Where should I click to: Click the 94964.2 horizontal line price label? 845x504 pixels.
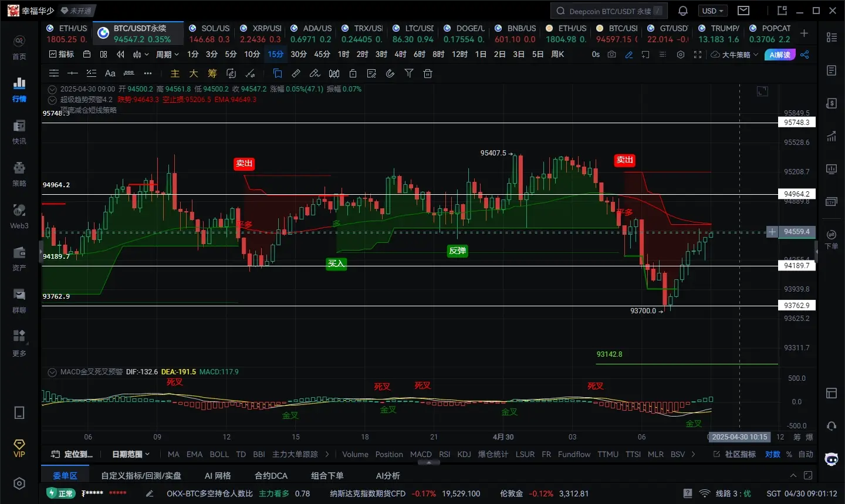coord(797,194)
